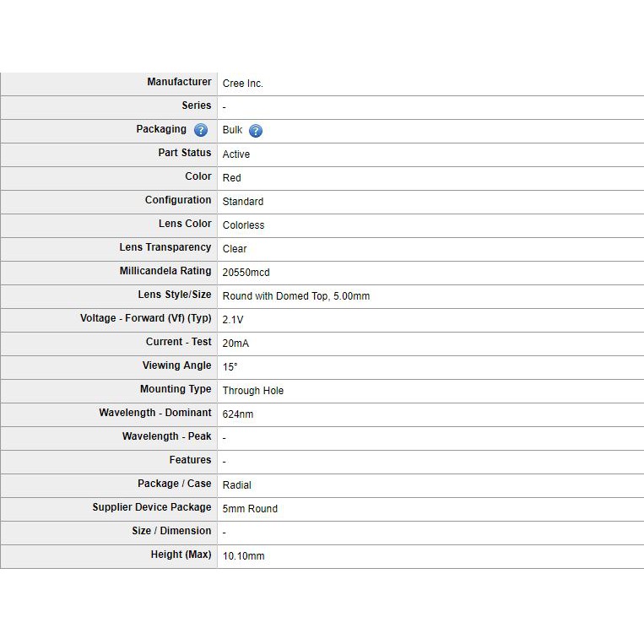Click the Through Hole mounting type value

[x=253, y=391]
